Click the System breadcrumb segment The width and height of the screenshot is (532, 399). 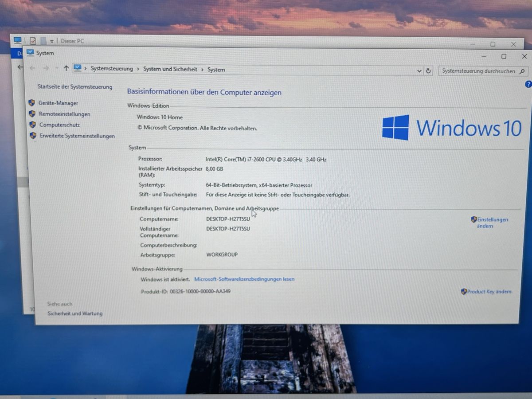point(216,70)
